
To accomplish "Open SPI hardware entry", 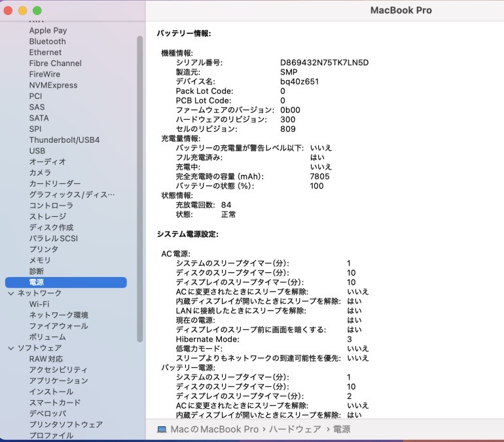I will click(35, 129).
